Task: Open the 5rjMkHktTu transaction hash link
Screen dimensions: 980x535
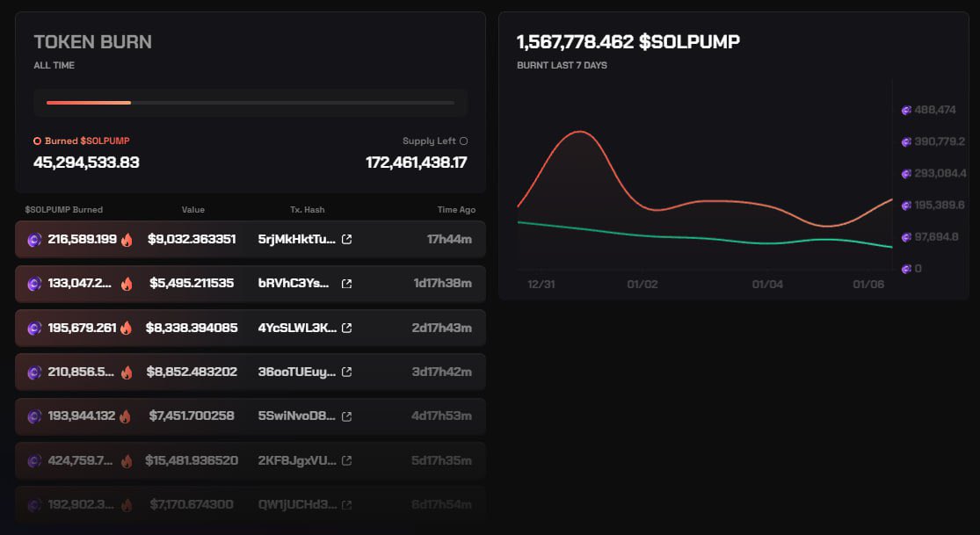Action: 296,239
